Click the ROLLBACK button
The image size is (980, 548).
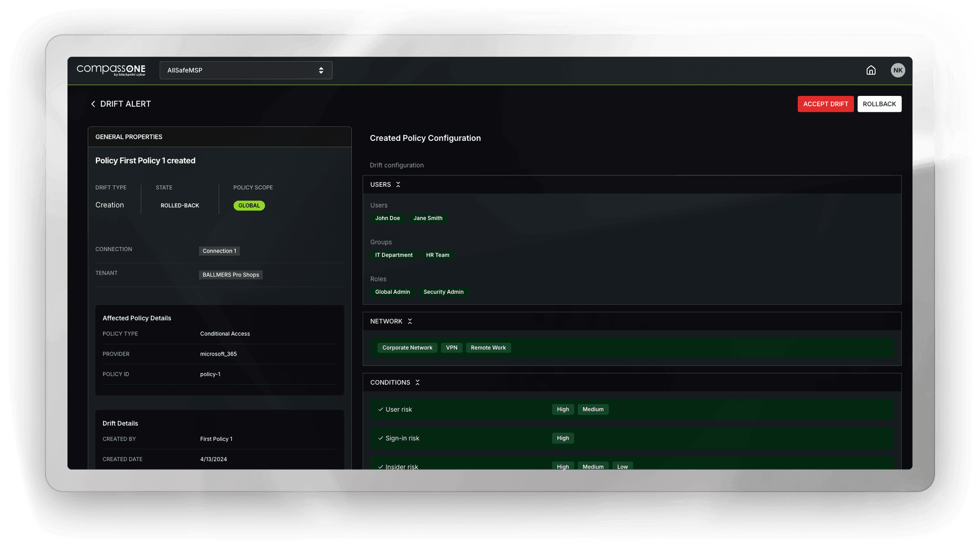pyautogui.click(x=879, y=104)
